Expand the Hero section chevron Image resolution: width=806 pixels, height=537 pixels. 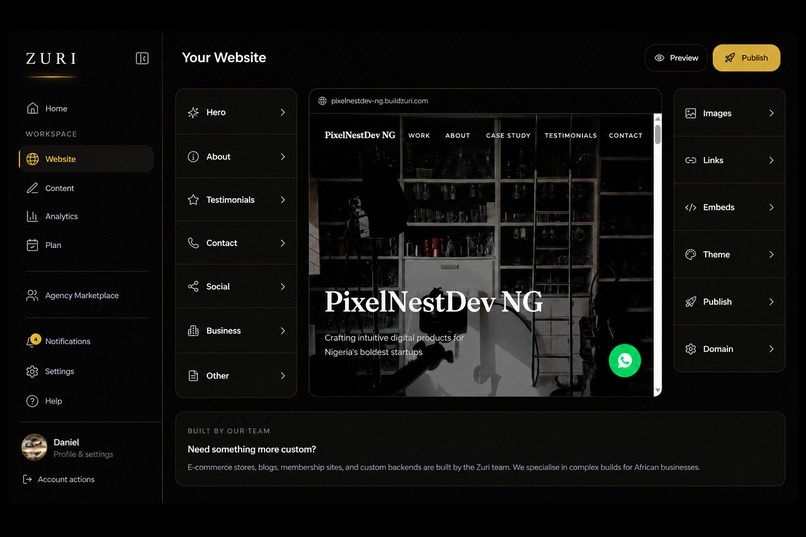point(283,112)
